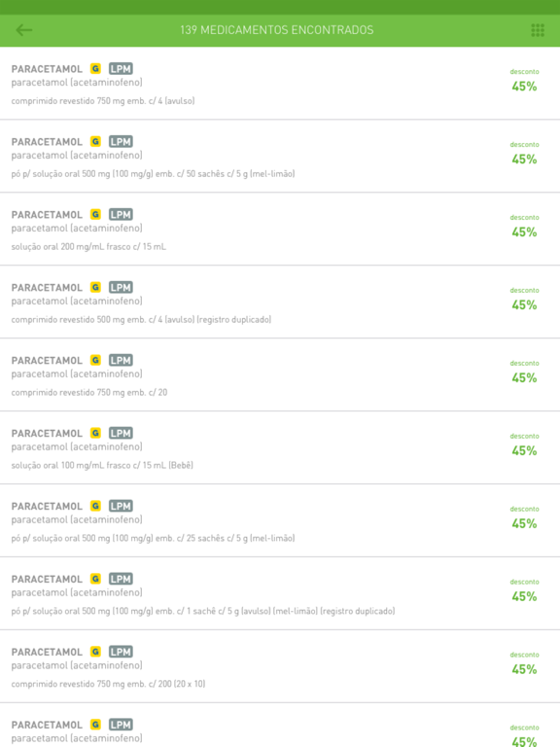The width and height of the screenshot is (560, 747).
Task: Open solução oral 200 mg/mL frasco 15 mL
Action: pyautogui.click(x=280, y=230)
